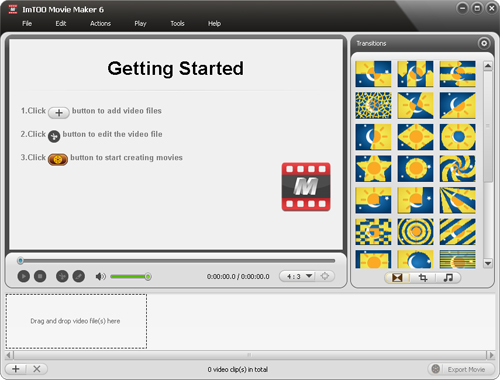This screenshot has height=380, width=500.
Task: Click the green volume slider
Action: tap(130, 277)
